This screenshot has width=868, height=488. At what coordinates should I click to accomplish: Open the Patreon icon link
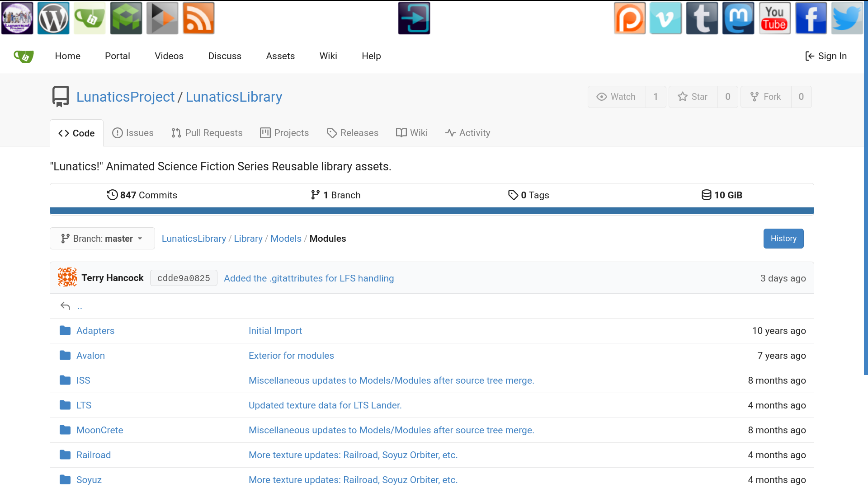[x=629, y=19]
